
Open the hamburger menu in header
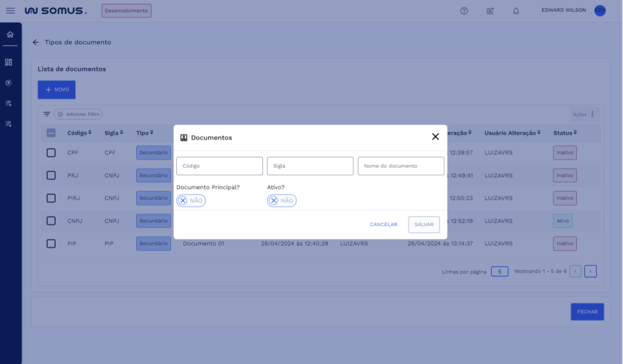10,11
